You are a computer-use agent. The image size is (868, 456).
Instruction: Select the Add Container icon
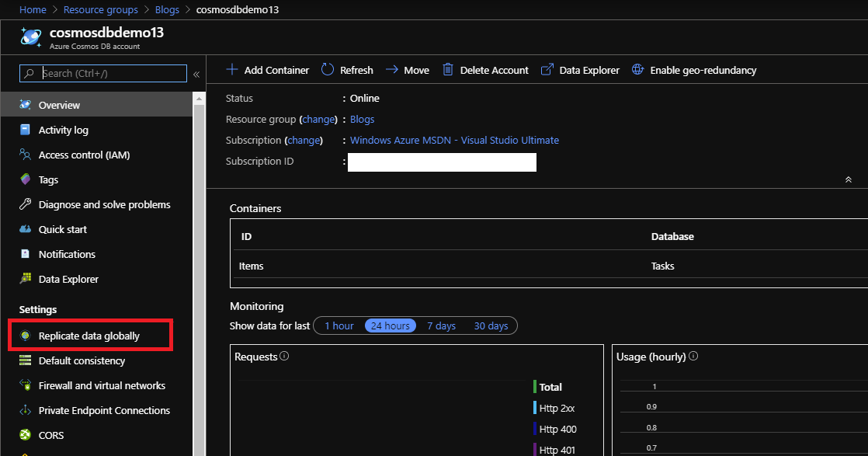coord(232,69)
